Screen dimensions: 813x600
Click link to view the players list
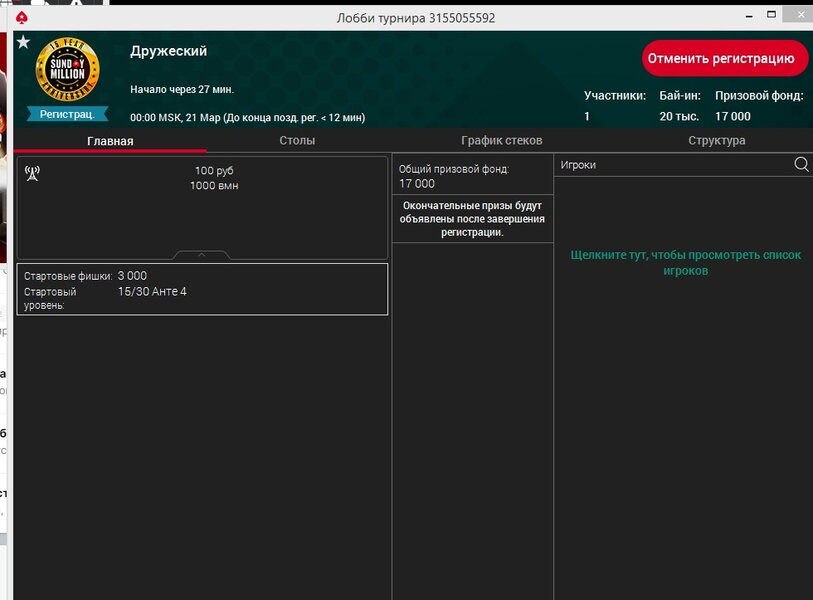pos(685,263)
